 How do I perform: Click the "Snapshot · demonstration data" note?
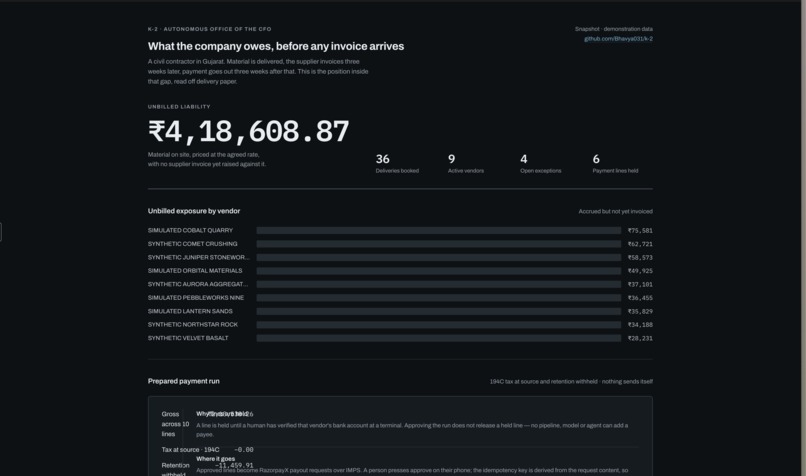(x=614, y=29)
